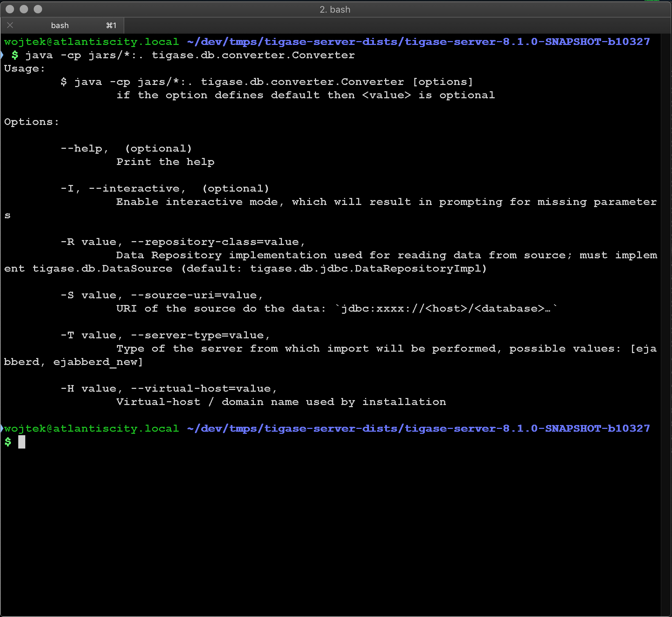The image size is (672, 617).
Task: Click the '-I, --interactive, (optional)' line
Action: click(x=165, y=188)
